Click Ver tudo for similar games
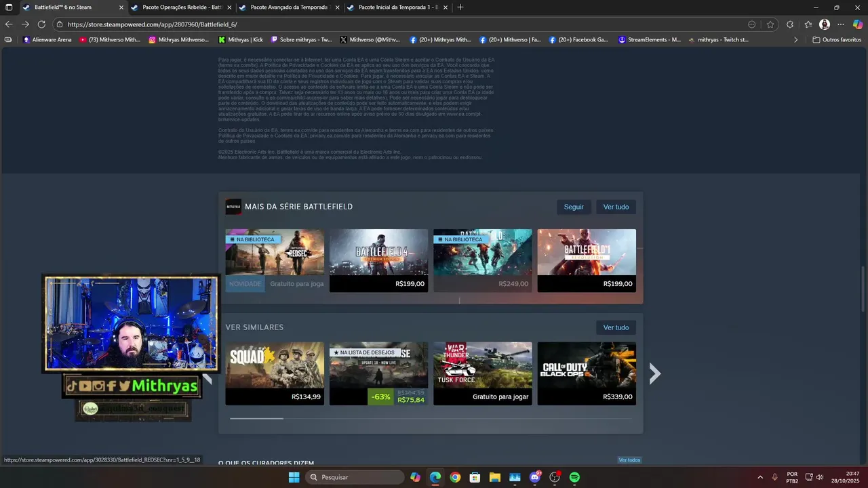The image size is (868, 488). pos(616,327)
